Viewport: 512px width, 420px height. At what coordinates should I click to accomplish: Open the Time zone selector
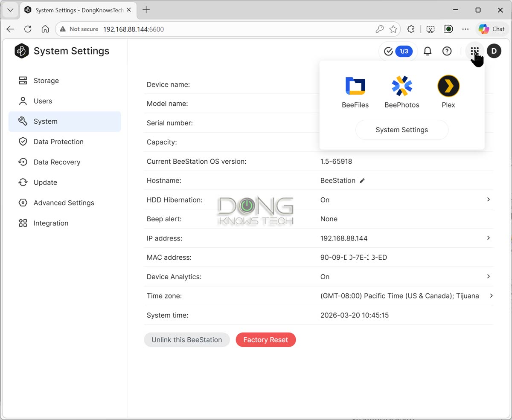tap(491, 295)
